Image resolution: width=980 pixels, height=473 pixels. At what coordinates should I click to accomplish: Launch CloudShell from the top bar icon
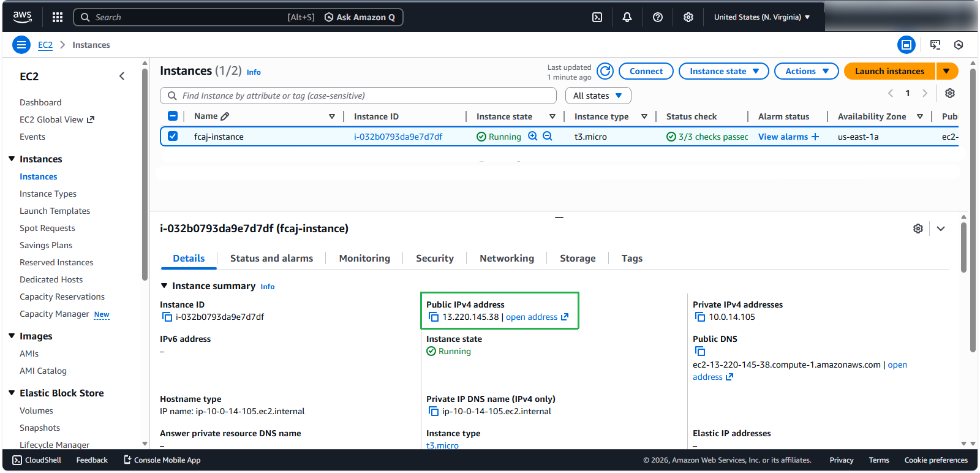pyautogui.click(x=597, y=17)
